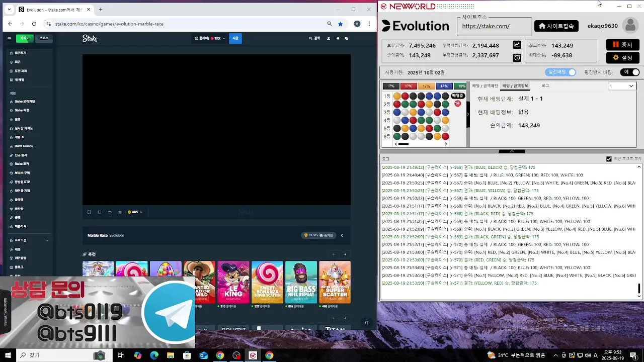Click the 28.00× trophy badge

pyautogui.click(x=318, y=235)
